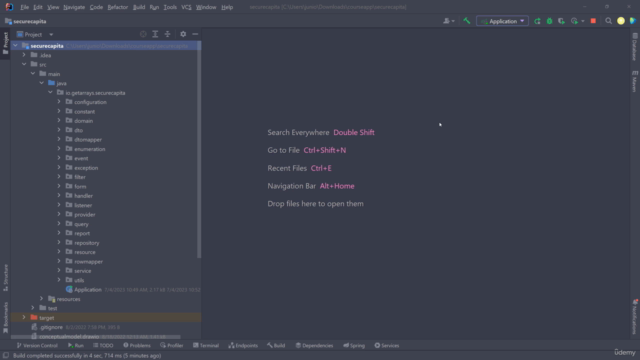Open the Services tool window
The width and height of the screenshot is (640, 360).
pos(387,345)
